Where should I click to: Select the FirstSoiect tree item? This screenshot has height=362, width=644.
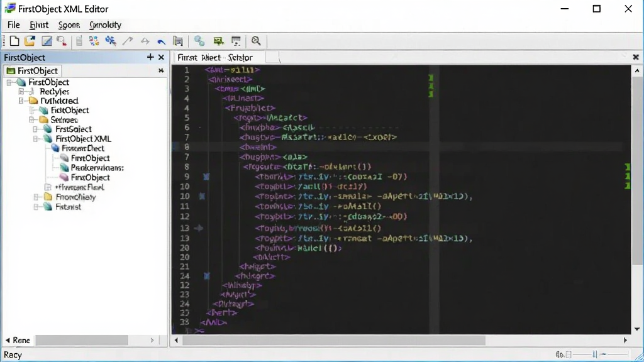click(74, 129)
